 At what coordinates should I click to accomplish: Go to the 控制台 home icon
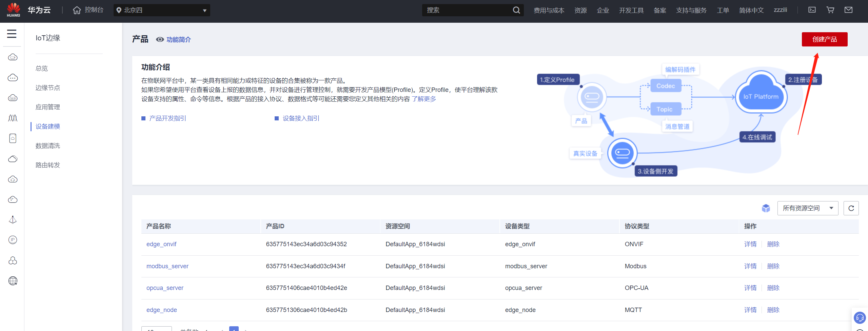pos(77,10)
